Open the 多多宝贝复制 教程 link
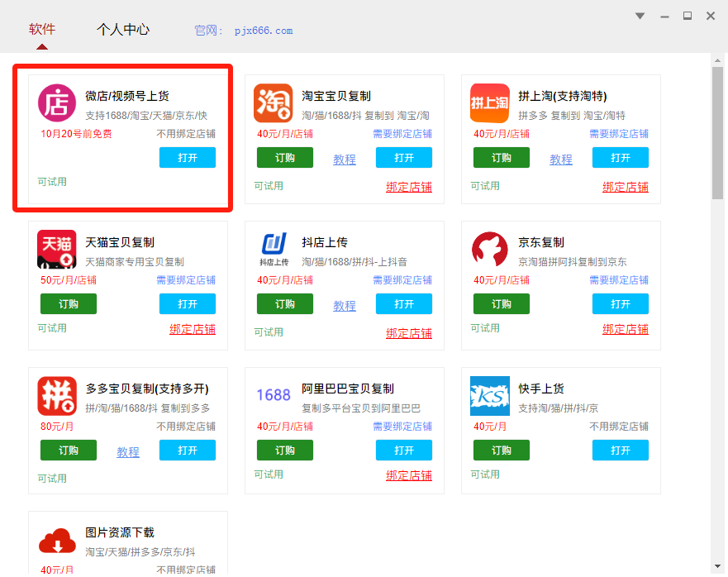The image size is (728, 577). coord(128,452)
